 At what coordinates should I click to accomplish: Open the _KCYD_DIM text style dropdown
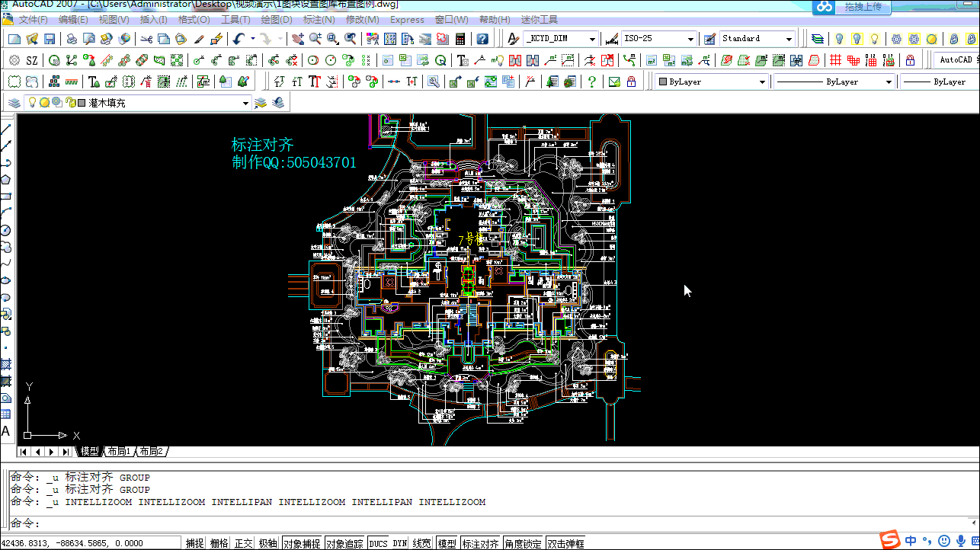[x=592, y=39]
